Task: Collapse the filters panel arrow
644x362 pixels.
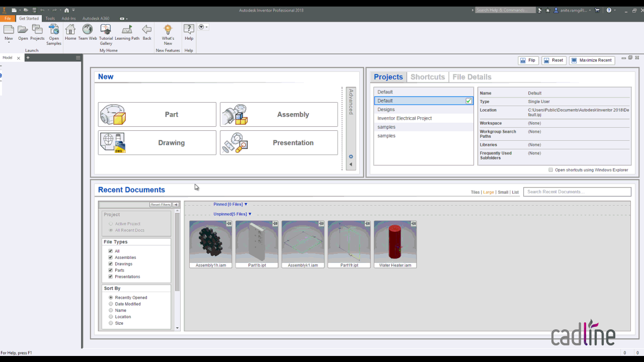Action: pos(176,205)
